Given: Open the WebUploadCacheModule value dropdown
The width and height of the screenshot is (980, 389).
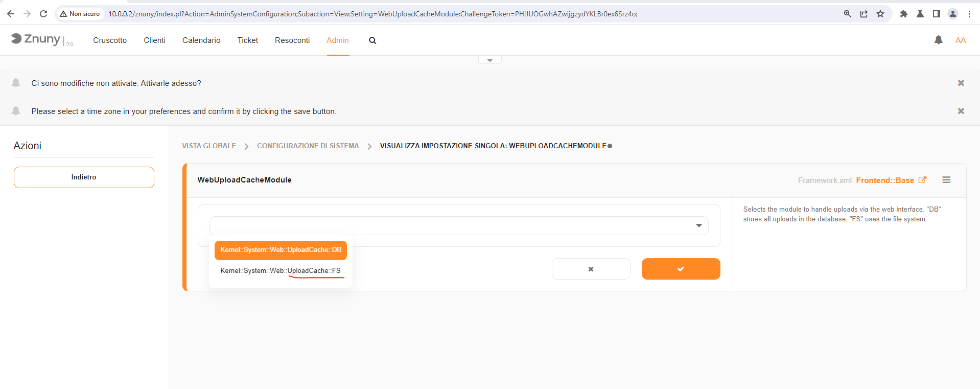Looking at the screenshot, I should pos(459,225).
